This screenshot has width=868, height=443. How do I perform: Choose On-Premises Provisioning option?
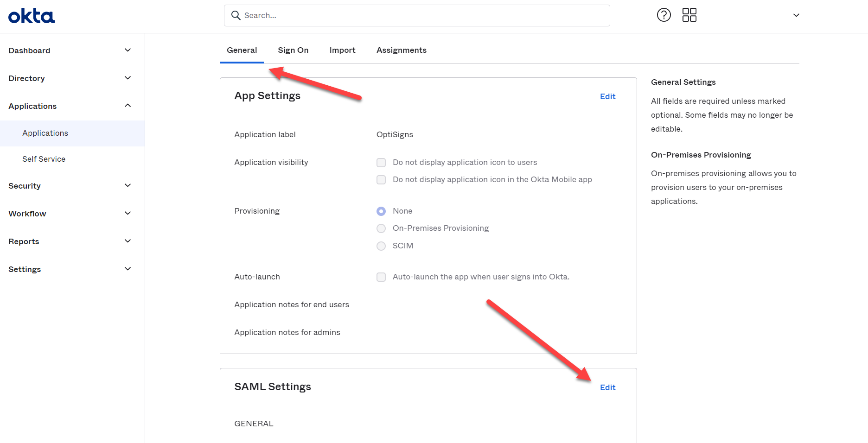click(381, 228)
